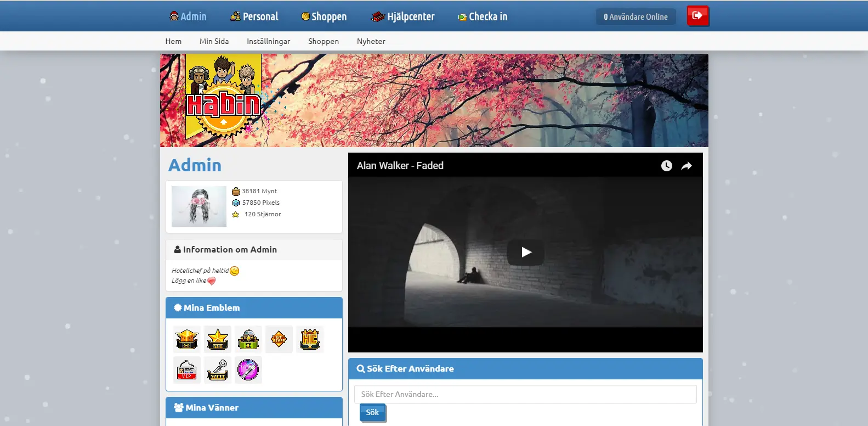Go to the Hem submenu link
Screen dimensions: 868x426
(173, 41)
